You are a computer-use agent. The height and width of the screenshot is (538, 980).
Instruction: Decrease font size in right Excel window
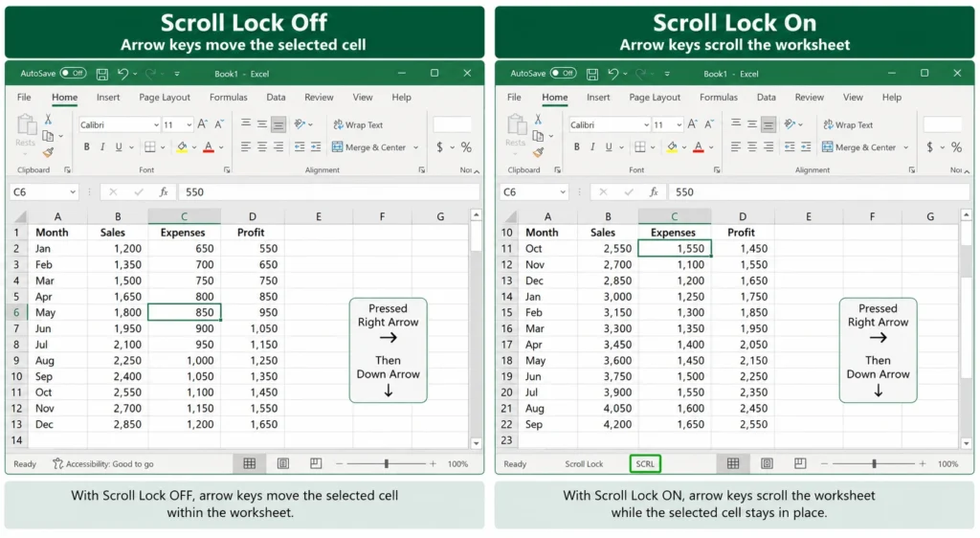click(709, 124)
